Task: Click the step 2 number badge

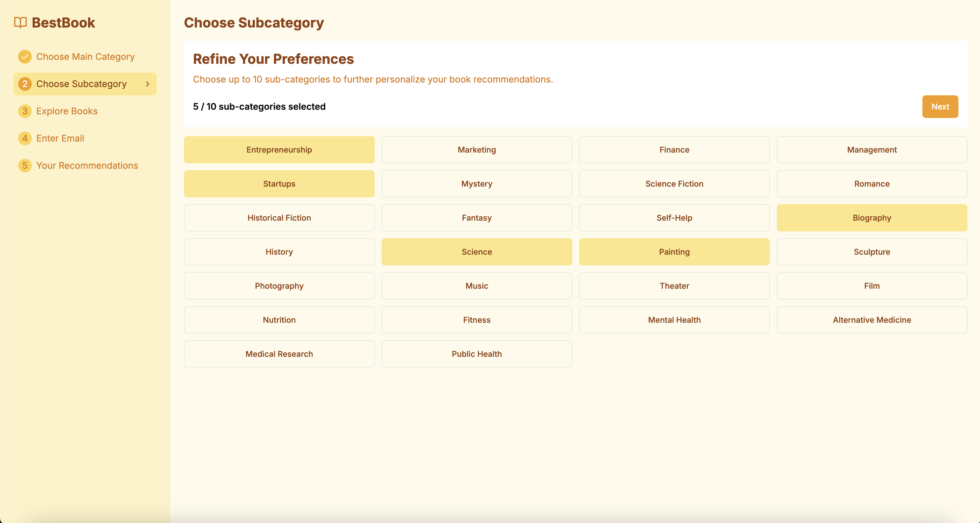Action: point(25,84)
